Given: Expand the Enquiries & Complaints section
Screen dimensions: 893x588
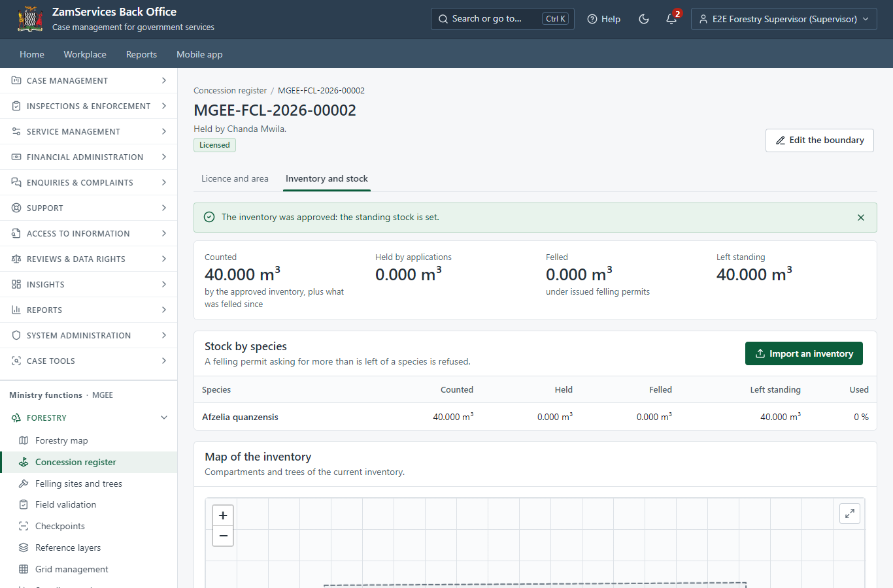Looking at the screenshot, I should click(88, 182).
